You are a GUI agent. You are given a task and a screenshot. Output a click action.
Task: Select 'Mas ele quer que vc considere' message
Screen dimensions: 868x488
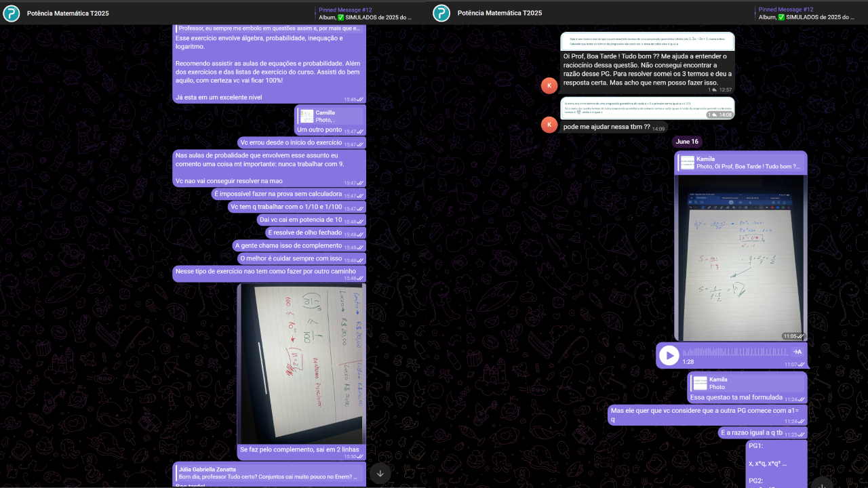coord(707,415)
